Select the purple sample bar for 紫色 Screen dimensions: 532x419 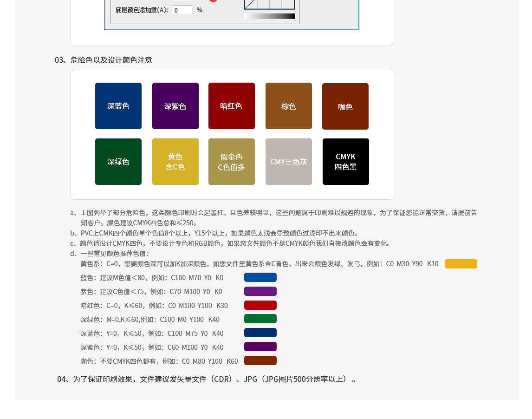click(x=260, y=291)
